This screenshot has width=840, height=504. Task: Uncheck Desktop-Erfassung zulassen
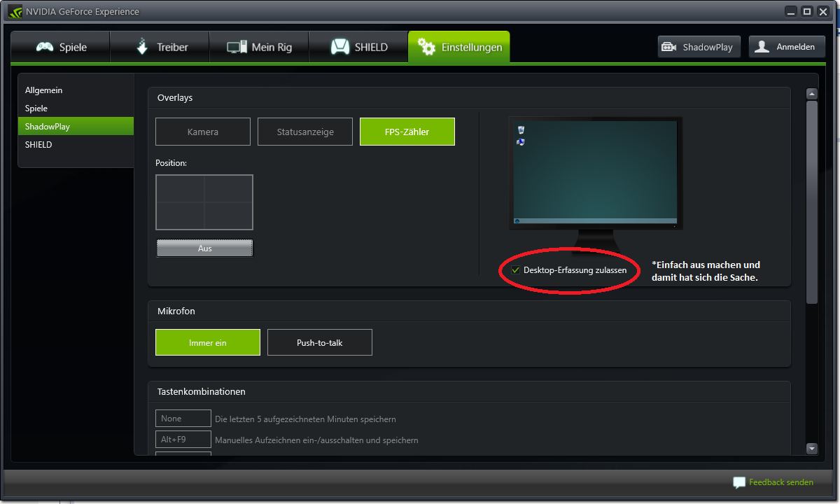click(x=516, y=270)
